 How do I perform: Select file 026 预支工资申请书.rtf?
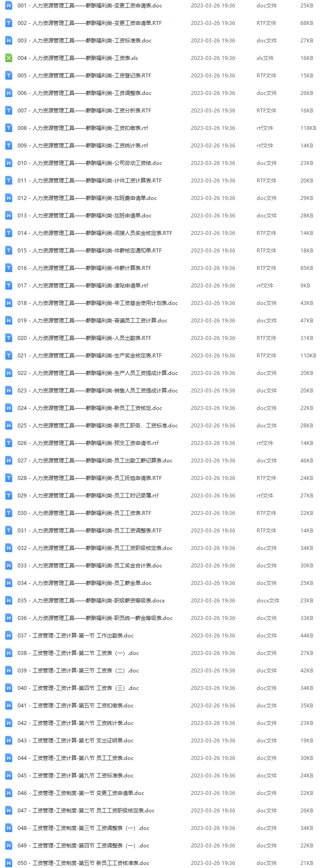(88, 443)
